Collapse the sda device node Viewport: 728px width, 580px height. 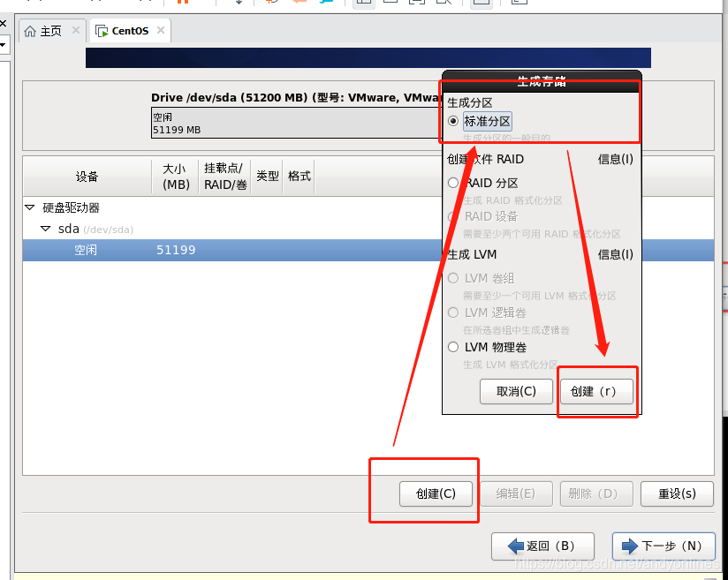(46, 229)
